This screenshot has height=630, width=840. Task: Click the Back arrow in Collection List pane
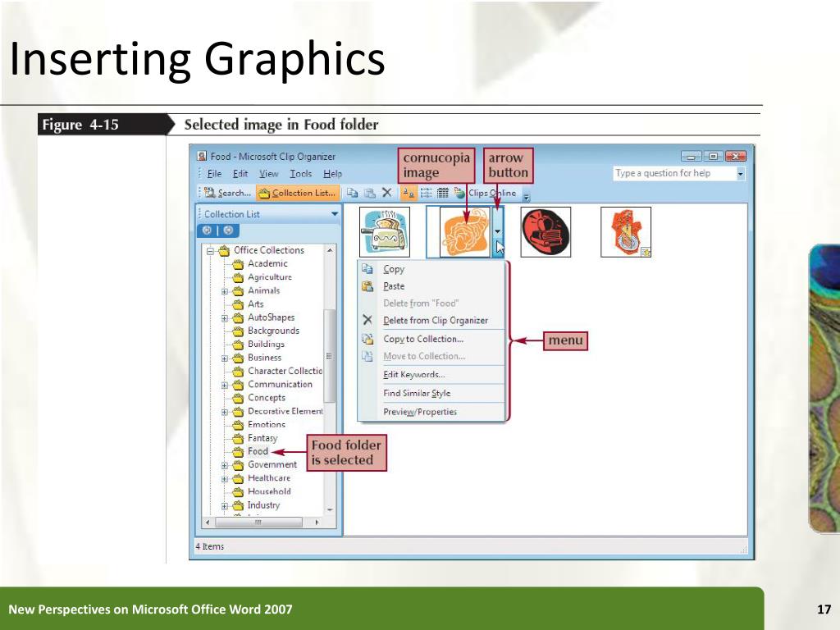click(208, 230)
